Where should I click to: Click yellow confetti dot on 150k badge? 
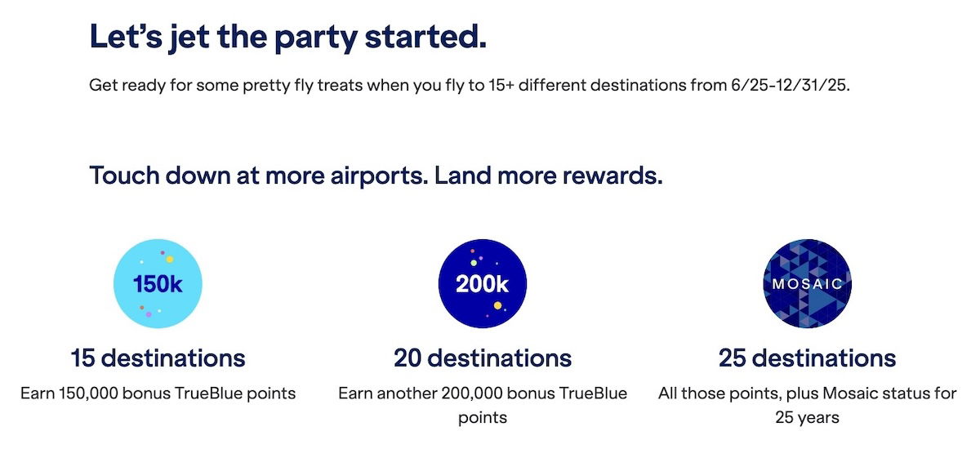[x=169, y=260]
